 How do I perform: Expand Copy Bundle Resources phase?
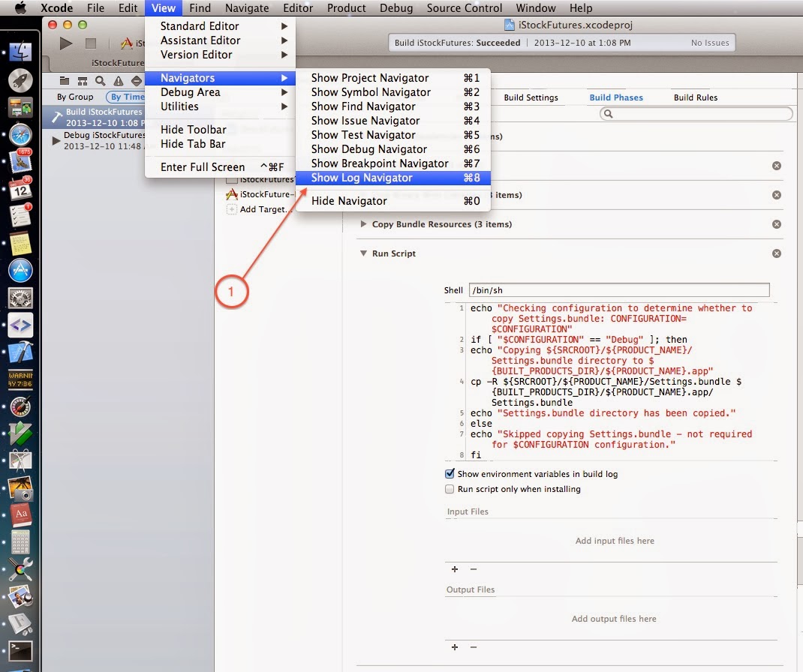(x=363, y=224)
